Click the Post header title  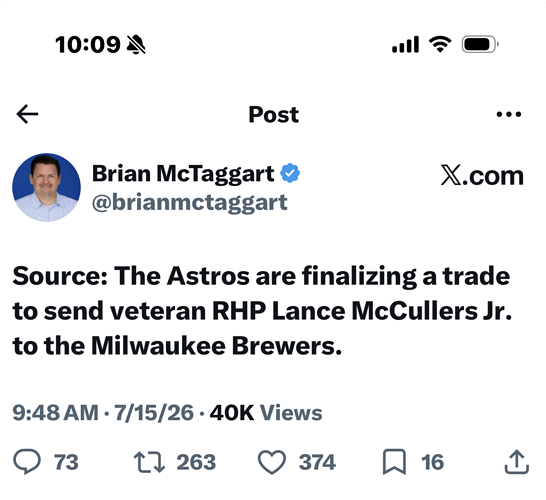[274, 115]
